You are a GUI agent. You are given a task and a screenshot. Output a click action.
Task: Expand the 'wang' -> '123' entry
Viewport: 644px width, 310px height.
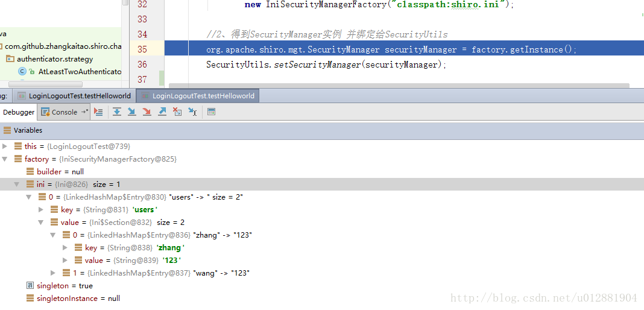click(x=52, y=273)
